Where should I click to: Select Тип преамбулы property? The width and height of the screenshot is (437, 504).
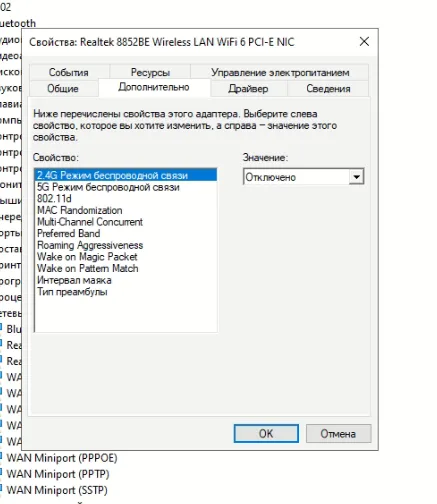pos(126,292)
